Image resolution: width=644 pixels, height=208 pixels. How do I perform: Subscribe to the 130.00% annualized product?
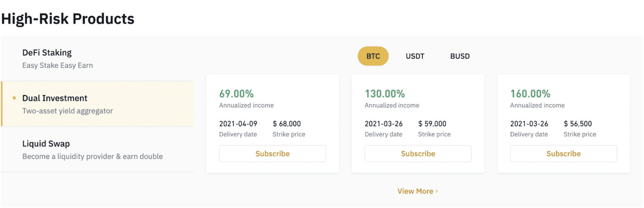pos(418,154)
